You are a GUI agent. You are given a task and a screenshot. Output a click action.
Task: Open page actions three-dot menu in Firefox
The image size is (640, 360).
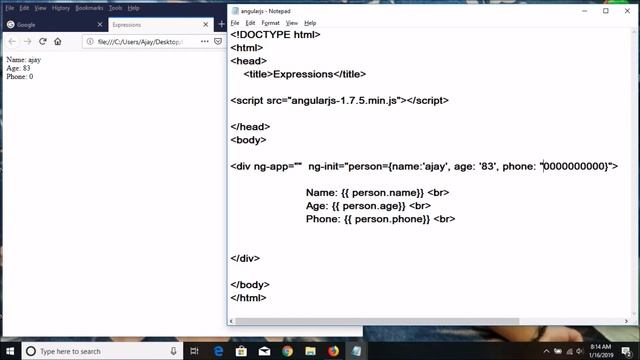(x=204, y=42)
